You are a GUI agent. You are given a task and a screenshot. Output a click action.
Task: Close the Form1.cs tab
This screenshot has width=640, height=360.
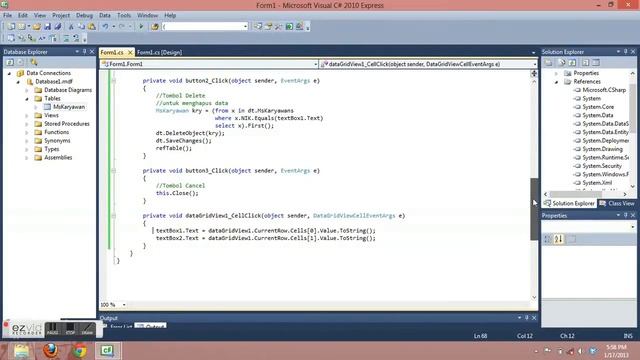tap(130, 52)
